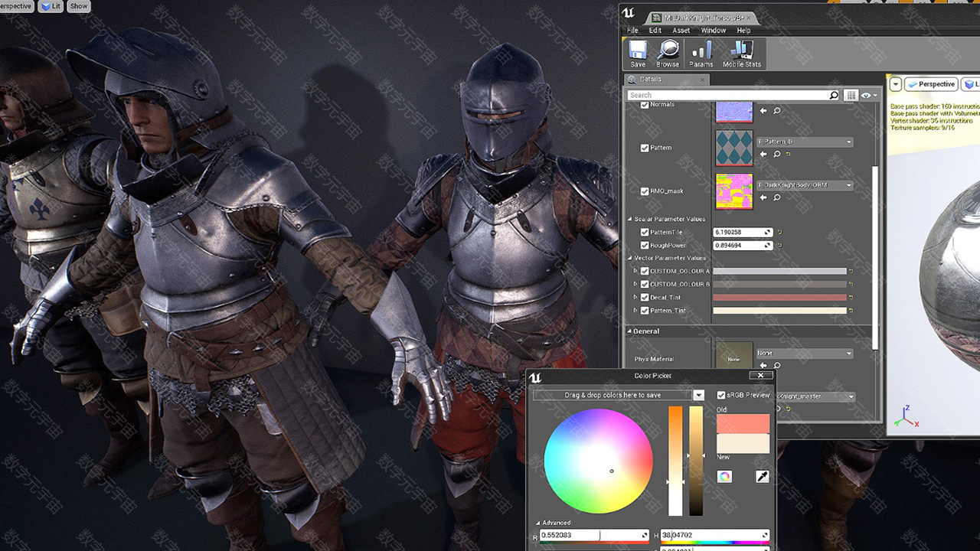Toggle the RMO_mask parameter checkbox
Viewport: 980px width, 551px height.
click(x=645, y=191)
